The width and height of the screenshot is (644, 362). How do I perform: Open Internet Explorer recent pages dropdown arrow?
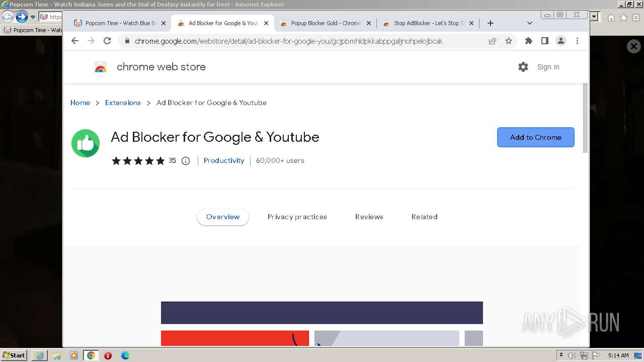33,17
